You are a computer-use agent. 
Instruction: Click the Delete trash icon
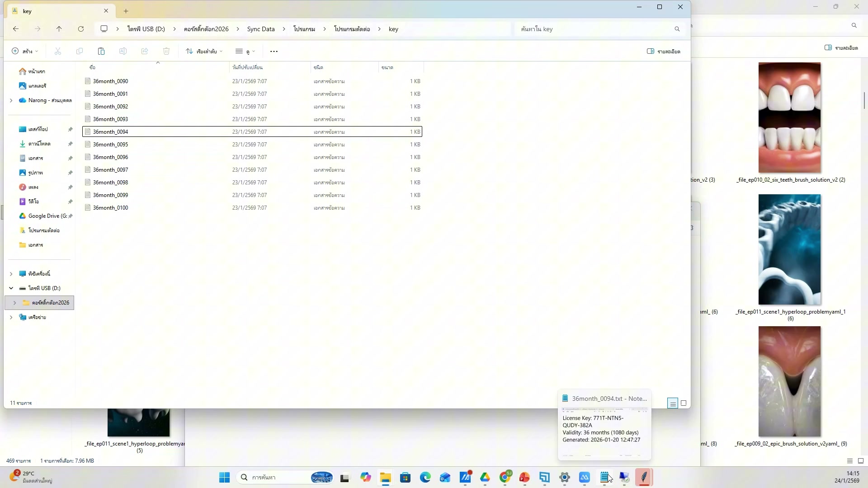click(166, 52)
